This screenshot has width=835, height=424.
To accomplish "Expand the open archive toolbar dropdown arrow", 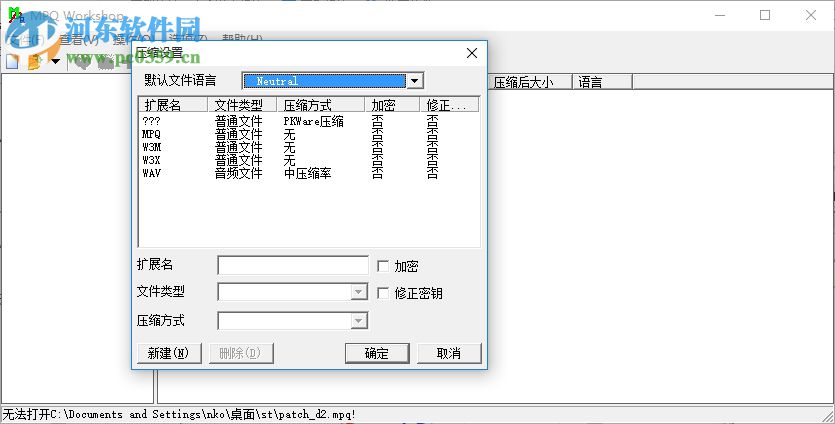I will coord(55,62).
